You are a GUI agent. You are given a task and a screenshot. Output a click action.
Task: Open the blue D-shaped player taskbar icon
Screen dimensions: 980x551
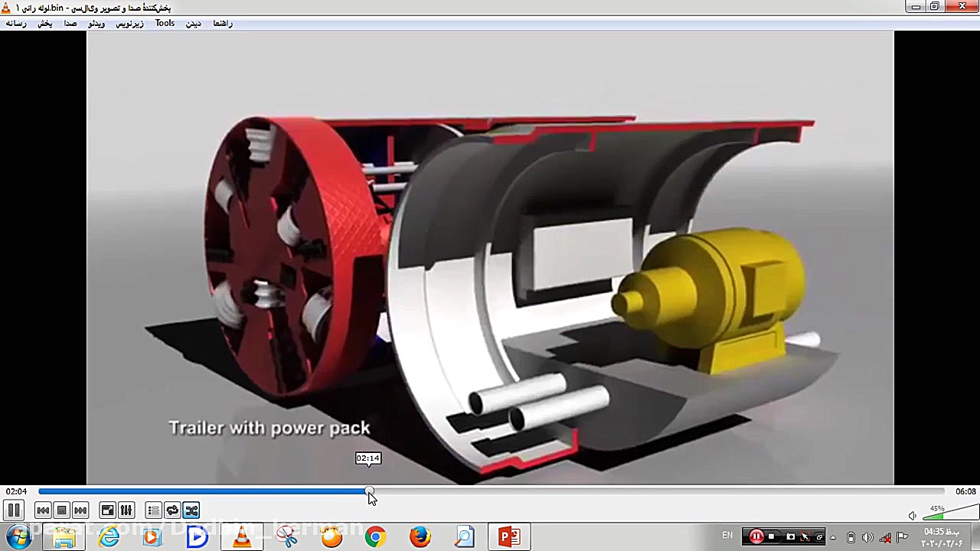click(x=197, y=536)
